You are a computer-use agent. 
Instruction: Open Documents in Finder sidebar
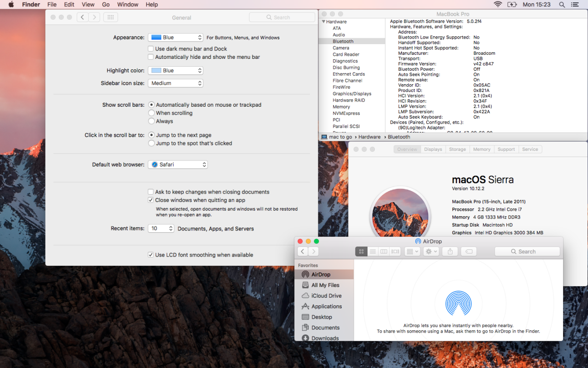(x=324, y=328)
